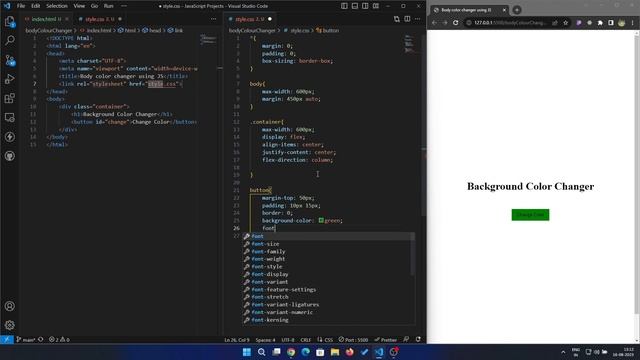Open more actions for the left editor group
This screenshot has width=640, height=360.
[213, 19]
